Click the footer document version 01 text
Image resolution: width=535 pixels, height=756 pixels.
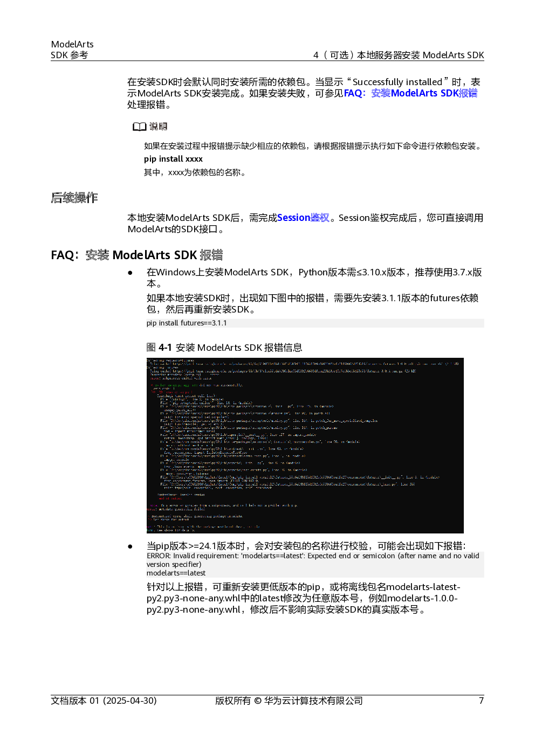[x=104, y=700]
